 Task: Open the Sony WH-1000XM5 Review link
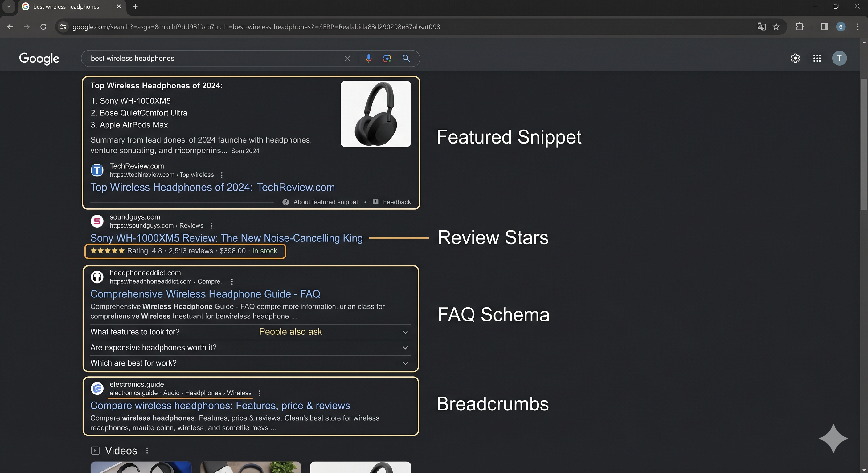click(x=227, y=238)
